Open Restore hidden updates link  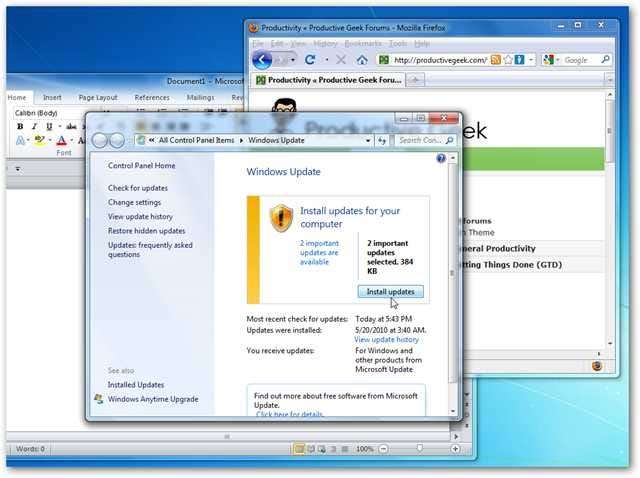tap(147, 231)
